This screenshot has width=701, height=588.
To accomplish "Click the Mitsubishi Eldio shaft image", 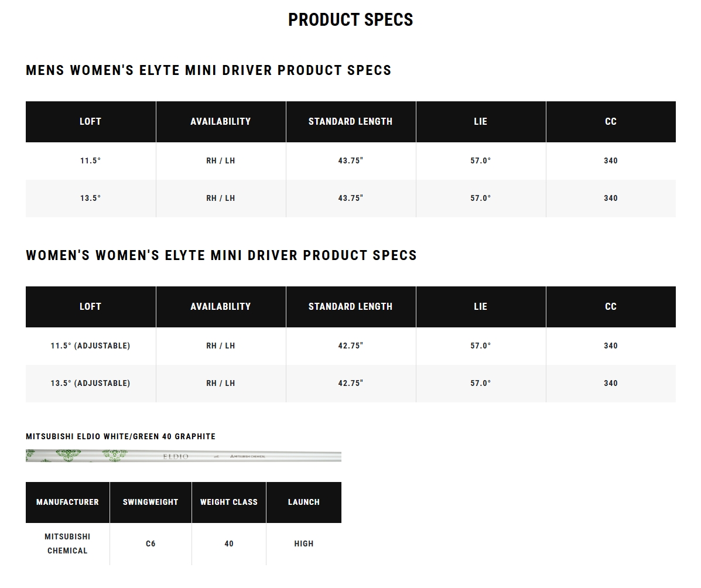I will 183,456.
